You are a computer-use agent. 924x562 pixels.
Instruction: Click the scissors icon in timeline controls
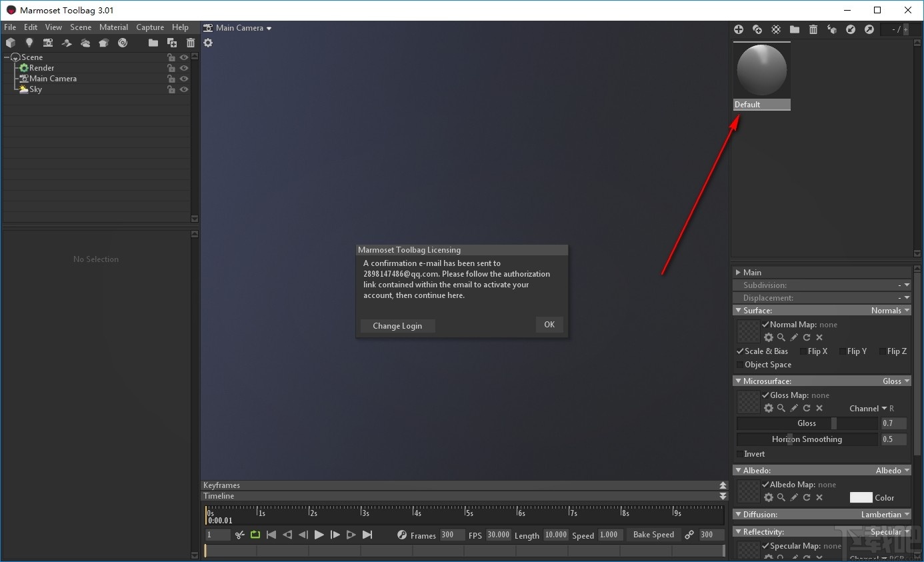(x=240, y=535)
